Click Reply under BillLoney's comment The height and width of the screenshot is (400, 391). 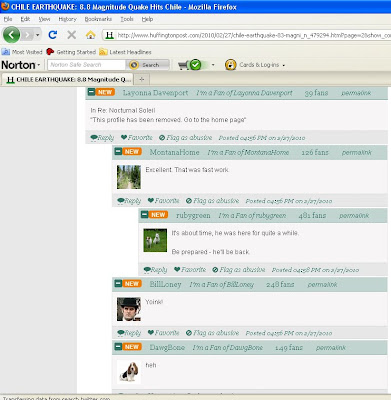(129, 333)
